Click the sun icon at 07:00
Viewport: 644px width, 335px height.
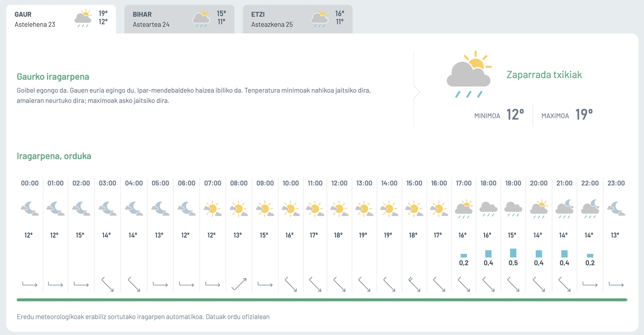(x=213, y=209)
